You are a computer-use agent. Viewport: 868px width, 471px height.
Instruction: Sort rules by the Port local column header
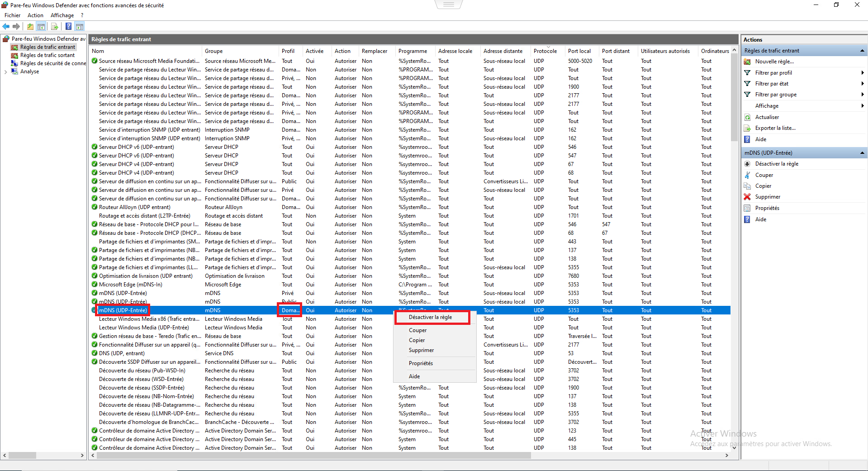[579, 51]
